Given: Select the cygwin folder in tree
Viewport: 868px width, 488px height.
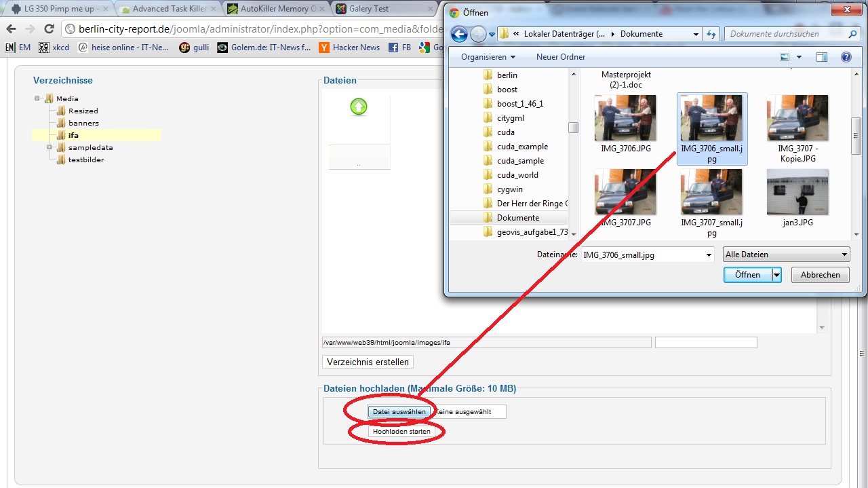Looking at the screenshot, I should click(509, 189).
